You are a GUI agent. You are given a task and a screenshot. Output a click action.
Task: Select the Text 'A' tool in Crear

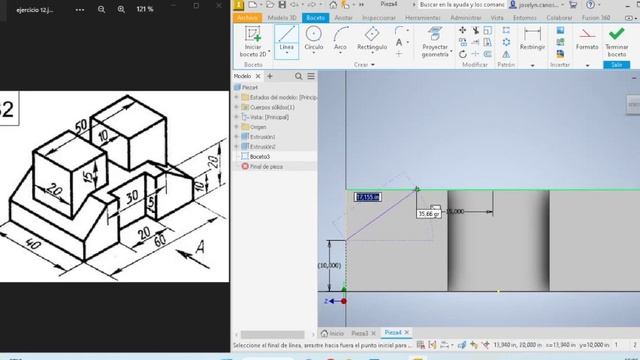pyautogui.click(x=399, y=42)
